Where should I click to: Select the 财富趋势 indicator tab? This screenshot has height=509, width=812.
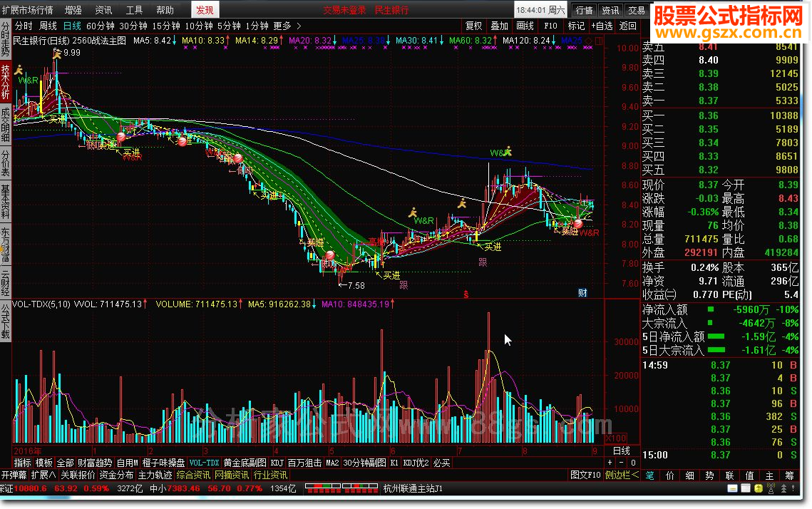point(95,463)
